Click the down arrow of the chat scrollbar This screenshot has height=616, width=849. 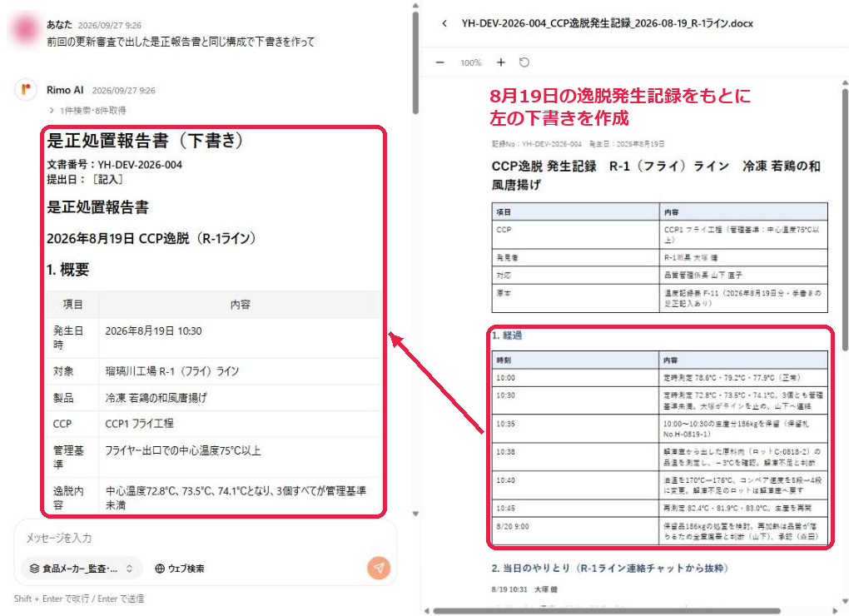click(x=415, y=514)
